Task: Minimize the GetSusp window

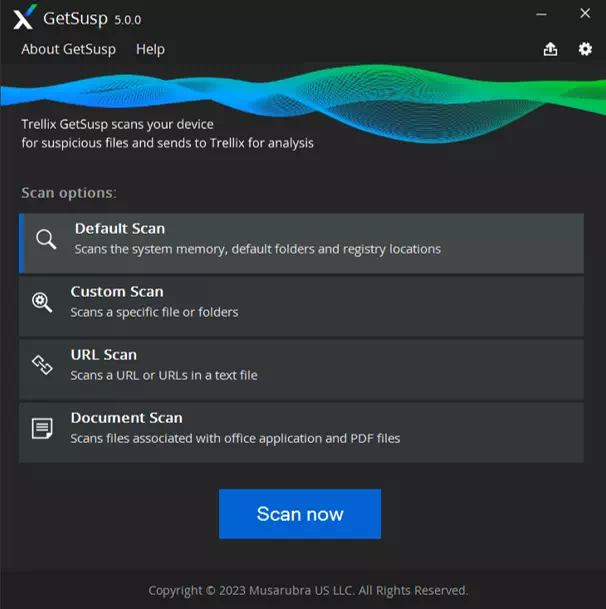Action: [x=541, y=14]
